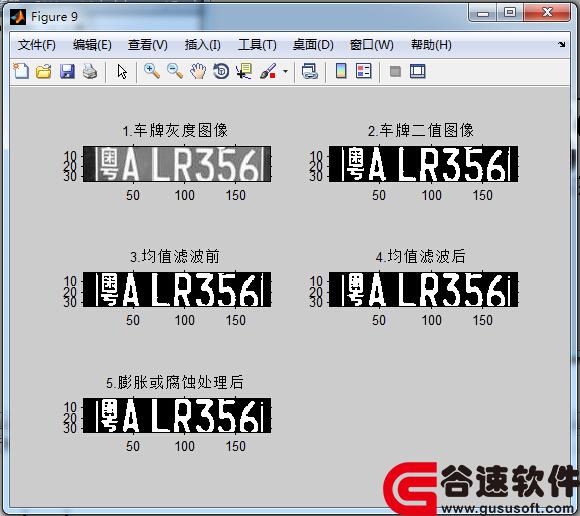
Task: Save figure using the floppy disk icon
Action: pyautogui.click(x=67, y=71)
